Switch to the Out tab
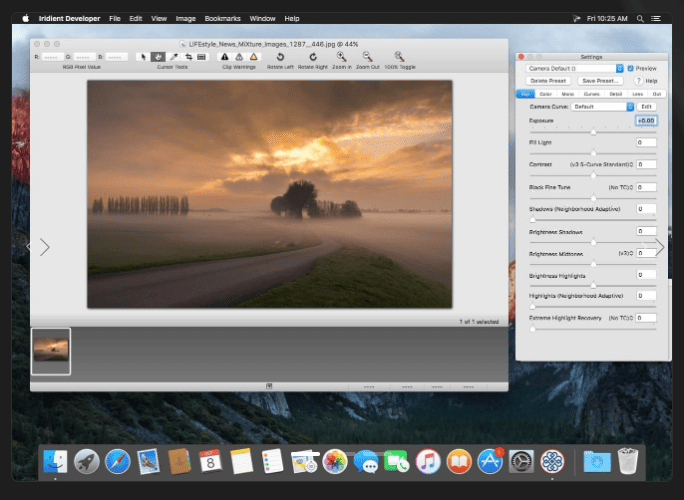Image resolution: width=684 pixels, height=500 pixels. pos(657,94)
